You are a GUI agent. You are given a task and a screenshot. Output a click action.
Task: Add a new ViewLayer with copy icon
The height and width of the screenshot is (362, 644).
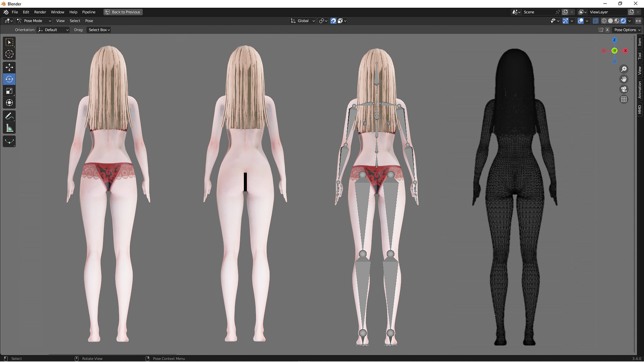(x=631, y=12)
